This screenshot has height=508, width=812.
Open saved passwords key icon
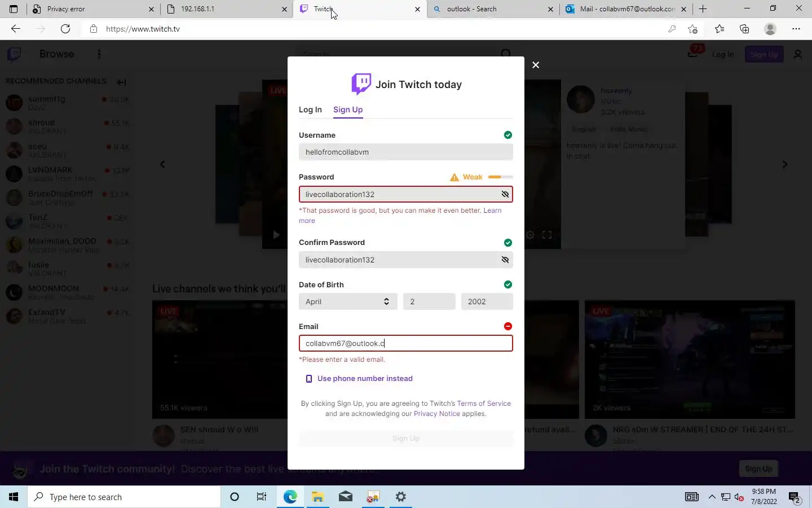pos(672,29)
